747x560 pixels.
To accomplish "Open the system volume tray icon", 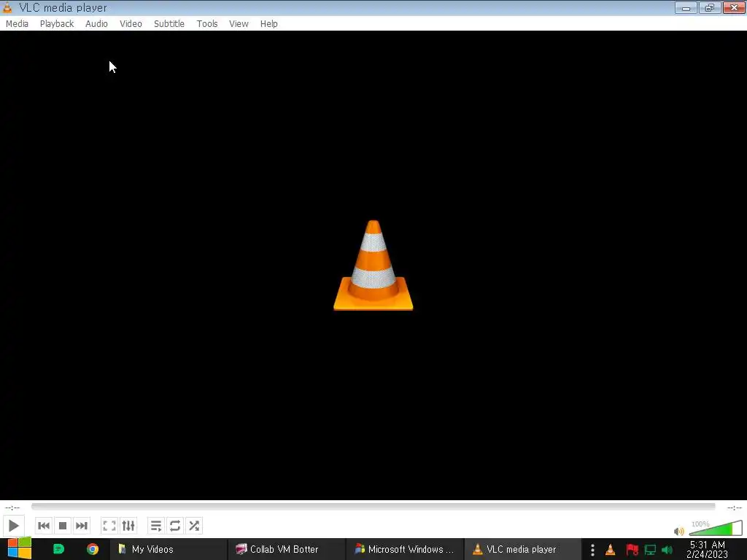I will [667, 550].
